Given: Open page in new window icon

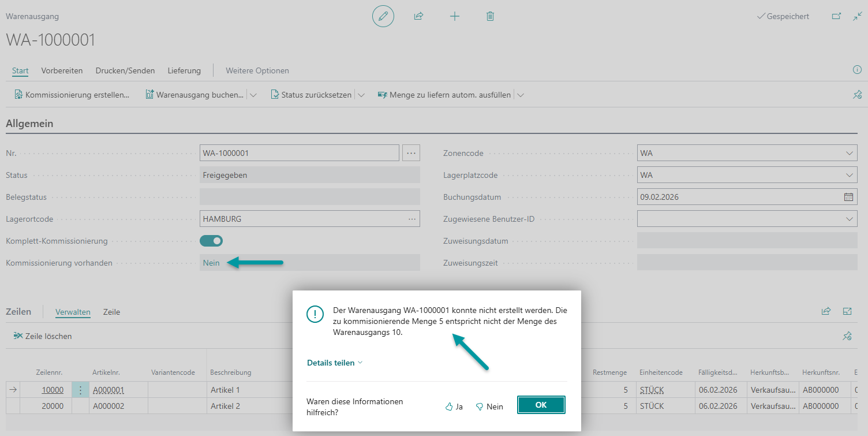Looking at the screenshot, I should coord(836,16).
